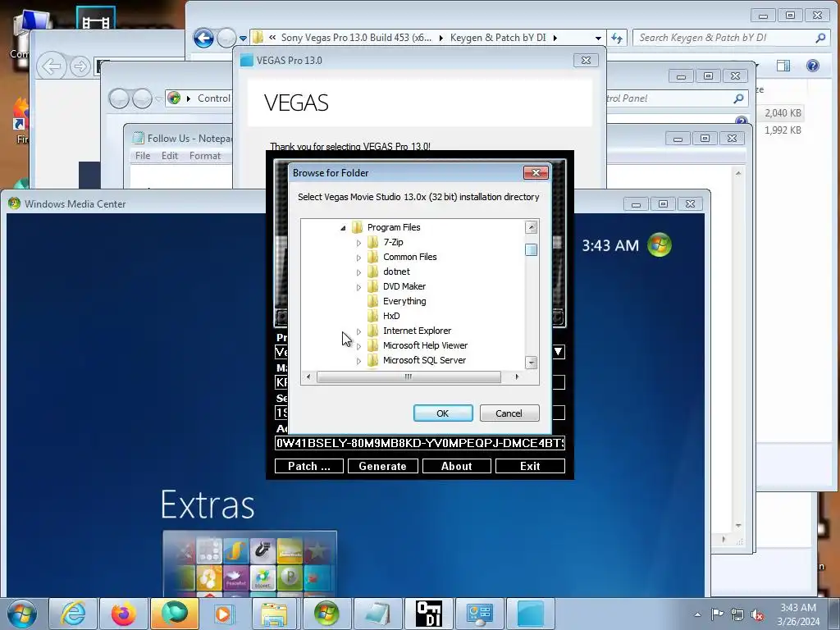The width and height of the screenshot is (840, 630).
Task: Select the Program Files folder icon
Action: click(358, 227)
